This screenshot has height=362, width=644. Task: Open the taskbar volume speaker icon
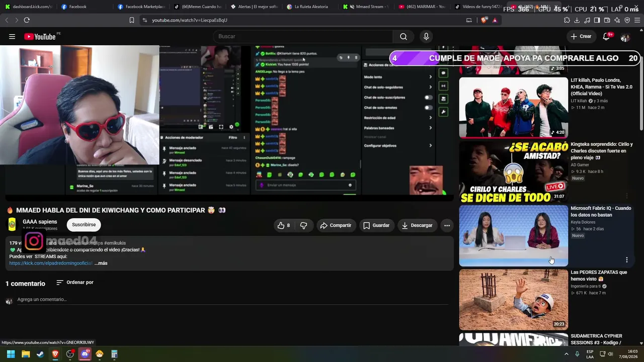coord(610,354)
